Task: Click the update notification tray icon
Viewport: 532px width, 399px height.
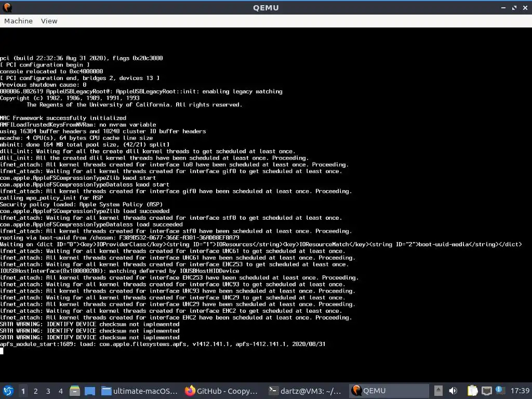Action: point(500,390)
